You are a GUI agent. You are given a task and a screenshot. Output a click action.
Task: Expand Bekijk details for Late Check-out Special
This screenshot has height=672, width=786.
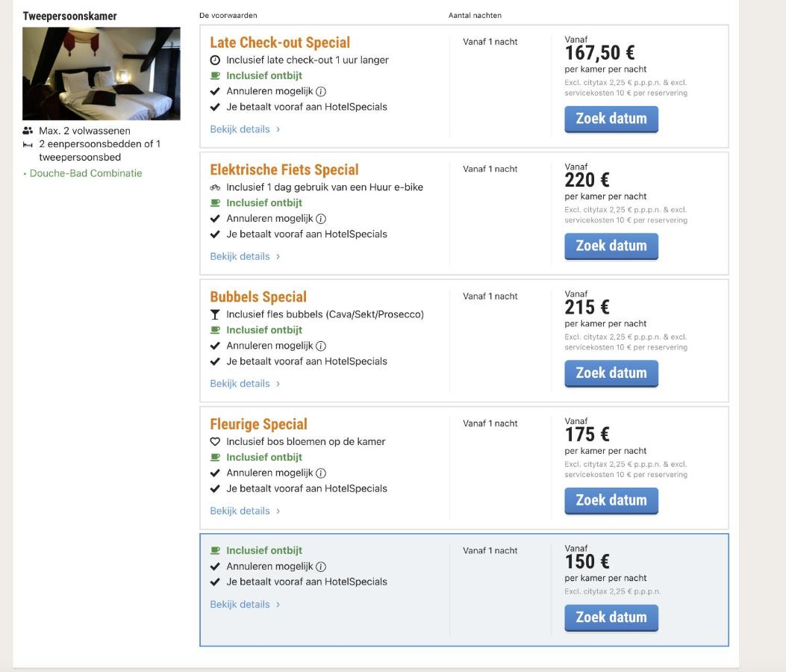[x=245, y=129]
